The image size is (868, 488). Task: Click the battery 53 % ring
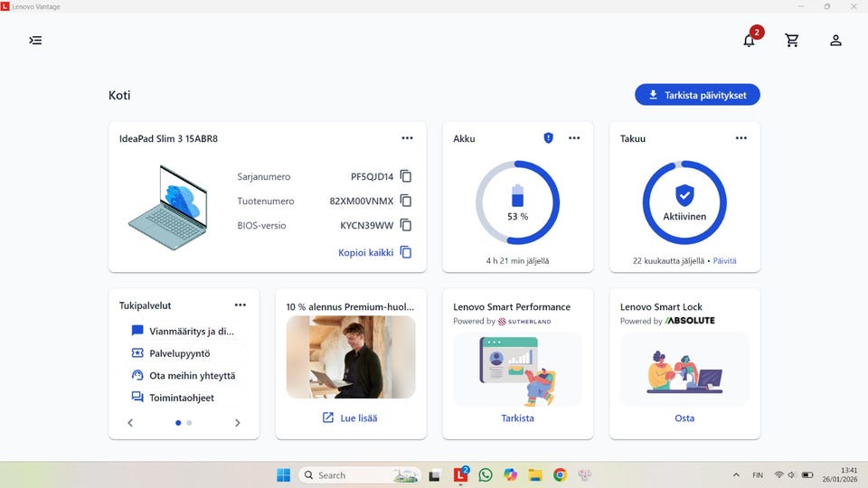(x=517, y=202)
